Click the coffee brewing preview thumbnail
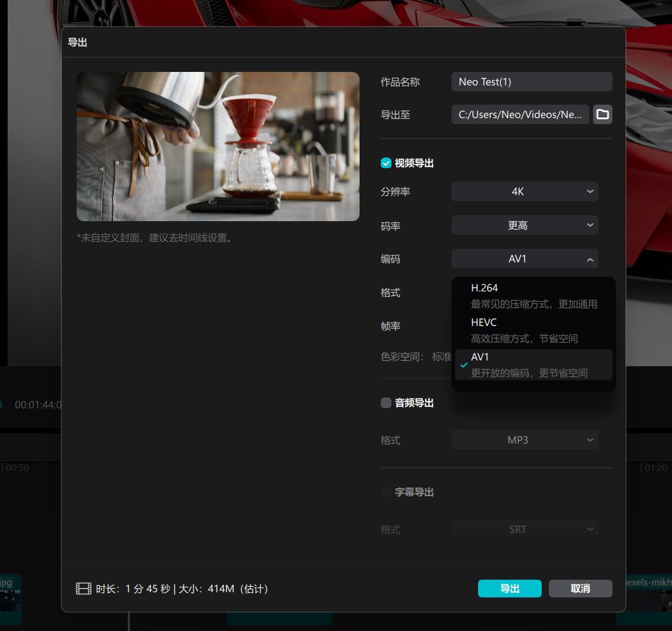 tap(218, 146)
